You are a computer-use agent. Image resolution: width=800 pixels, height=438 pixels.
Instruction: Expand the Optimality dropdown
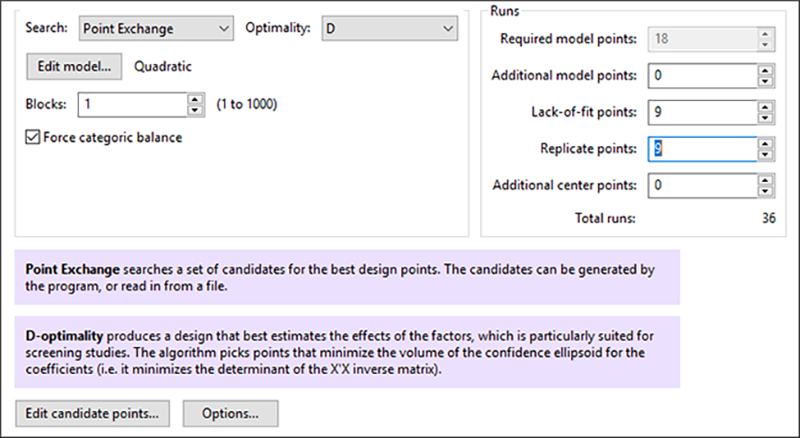point(388,29)
